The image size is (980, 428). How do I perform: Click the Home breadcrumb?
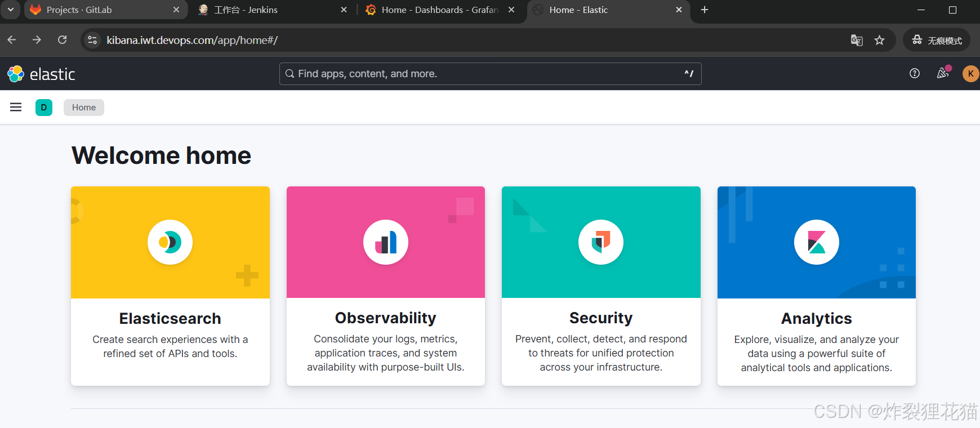click(84, 107)
